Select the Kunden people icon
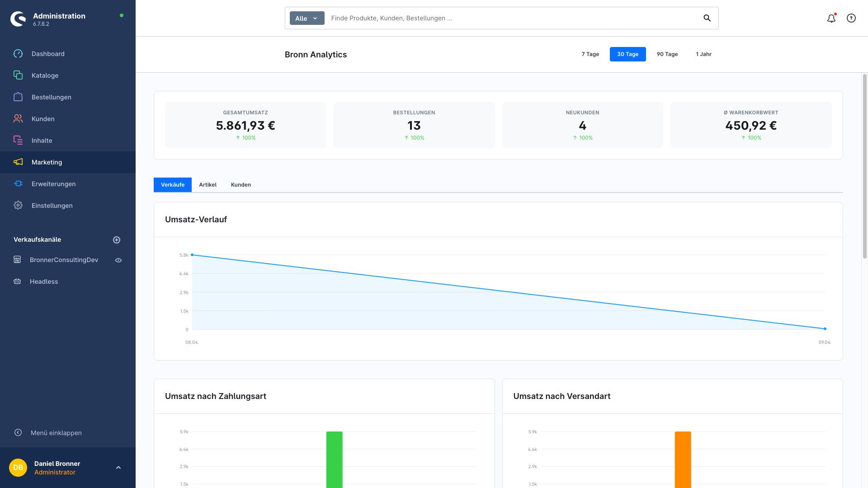The height and width of the screenshot is (488, 868). [18, 118]
